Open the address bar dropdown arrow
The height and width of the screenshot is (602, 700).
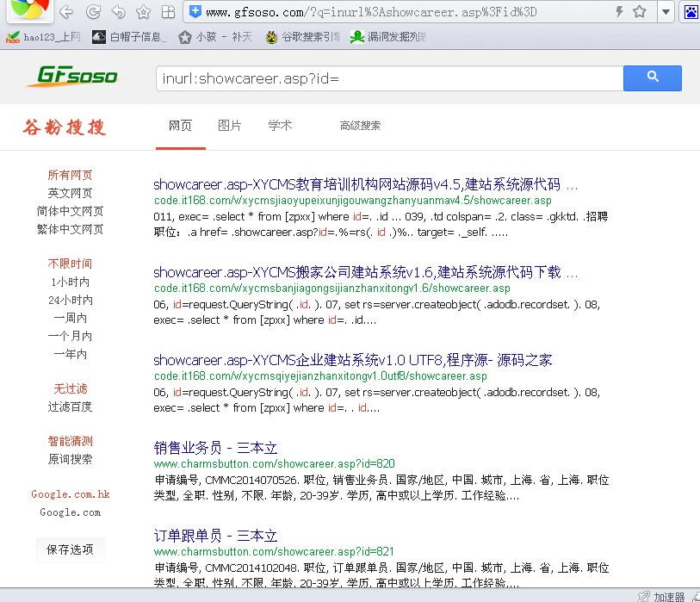click(x=666, y=12)
